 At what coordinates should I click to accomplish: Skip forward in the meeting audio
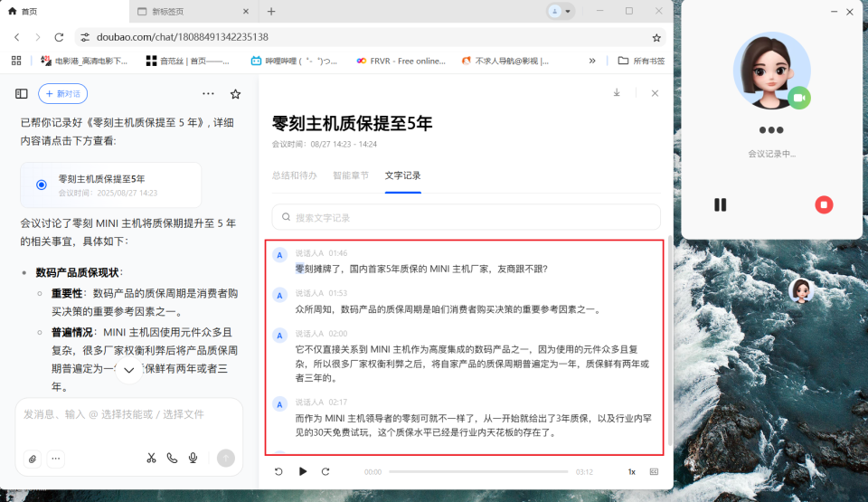325,471
